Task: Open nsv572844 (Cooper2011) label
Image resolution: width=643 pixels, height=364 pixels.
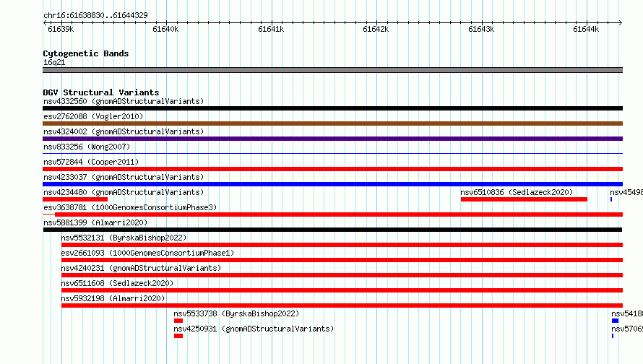Action: click(91, 162)
